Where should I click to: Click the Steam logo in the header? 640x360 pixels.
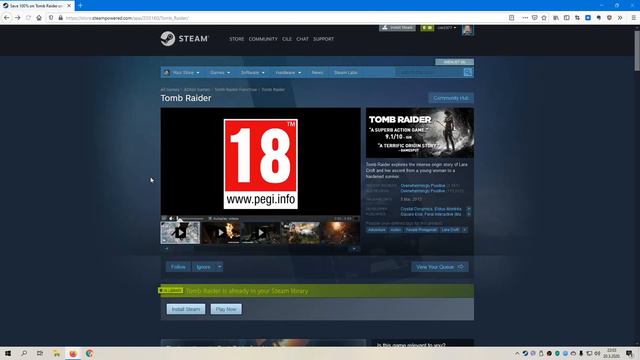click(x=184, y=39)
